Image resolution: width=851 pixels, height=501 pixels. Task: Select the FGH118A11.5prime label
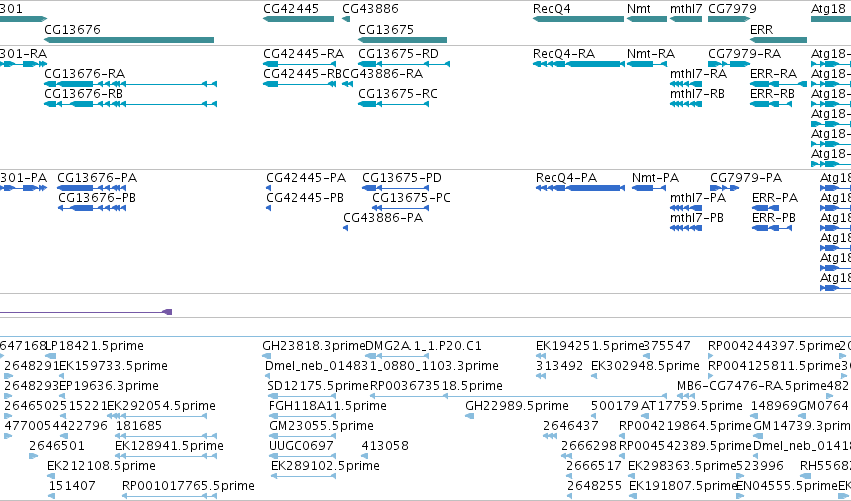tap(328, 406)
